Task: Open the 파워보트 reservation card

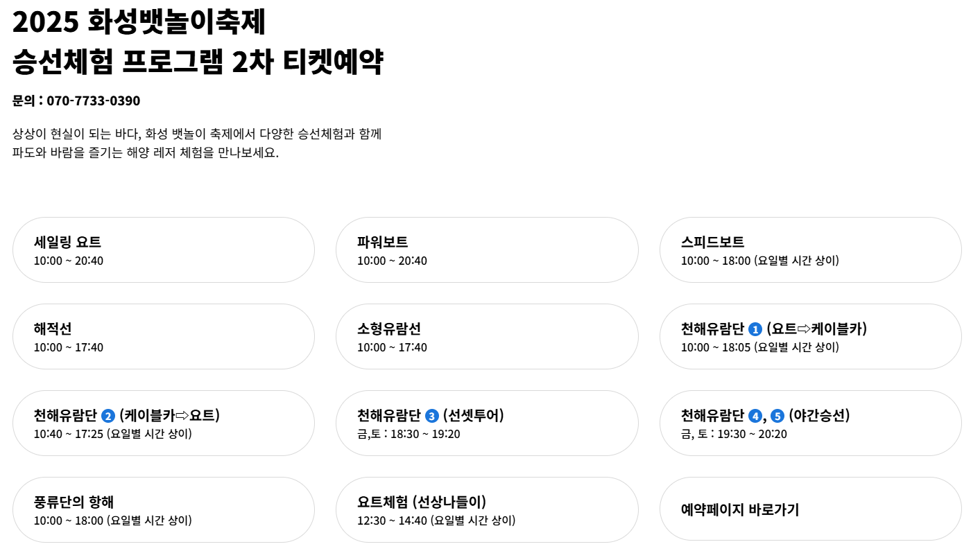Action: click(488, 250)
